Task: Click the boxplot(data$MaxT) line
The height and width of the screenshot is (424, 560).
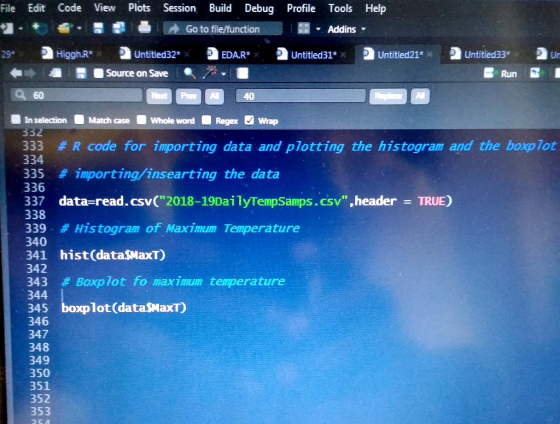Action: click(124, 308)
